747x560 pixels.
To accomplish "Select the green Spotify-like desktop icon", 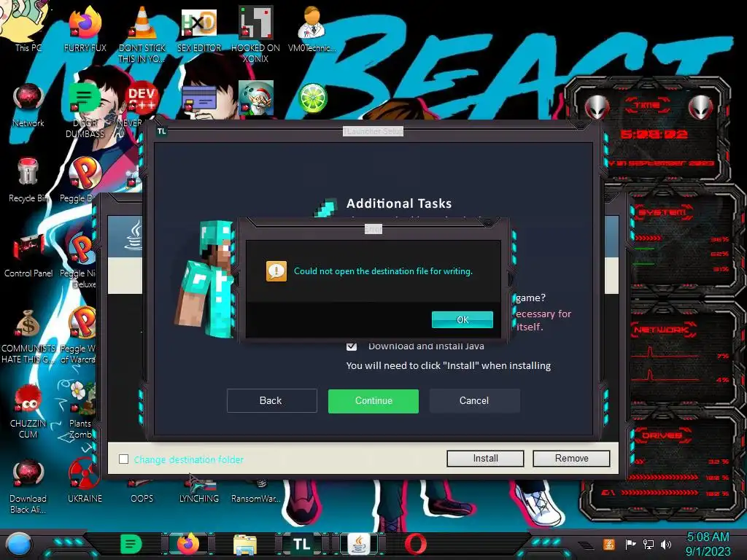I will [85, 98].
